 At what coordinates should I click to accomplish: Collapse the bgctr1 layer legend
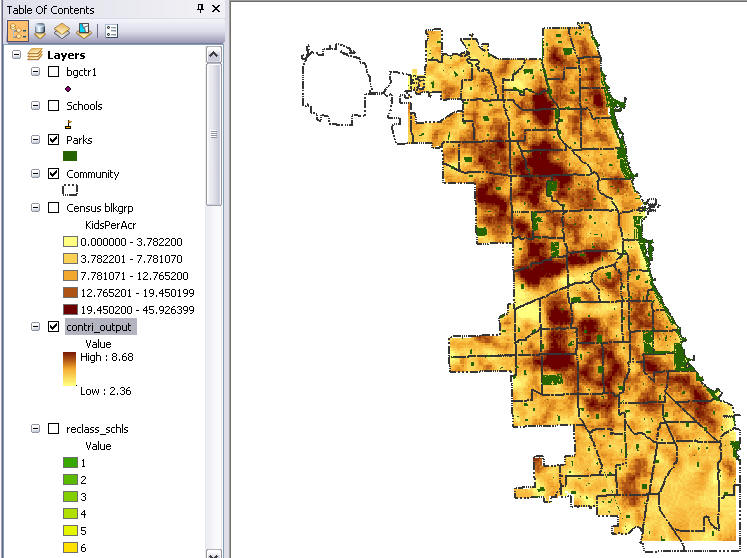(x=35, y=71)
